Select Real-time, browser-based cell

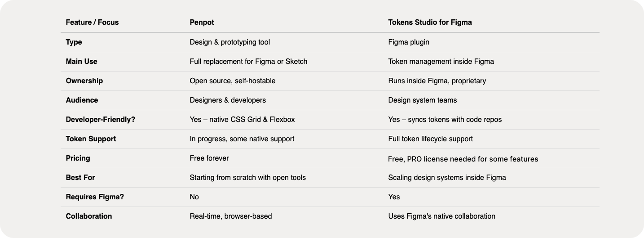(x=231, y=216)
